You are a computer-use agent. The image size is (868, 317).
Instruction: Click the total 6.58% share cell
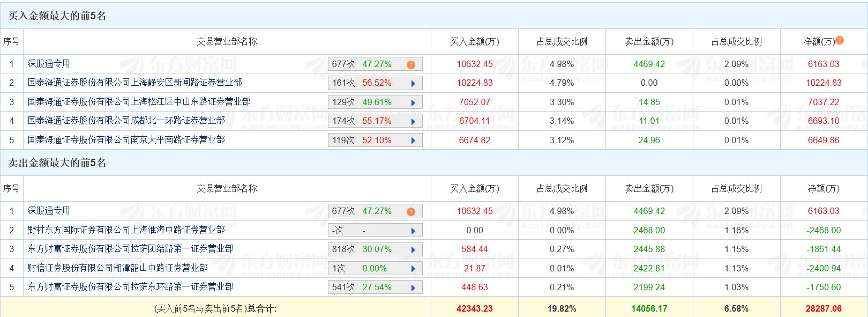[737, 308]
